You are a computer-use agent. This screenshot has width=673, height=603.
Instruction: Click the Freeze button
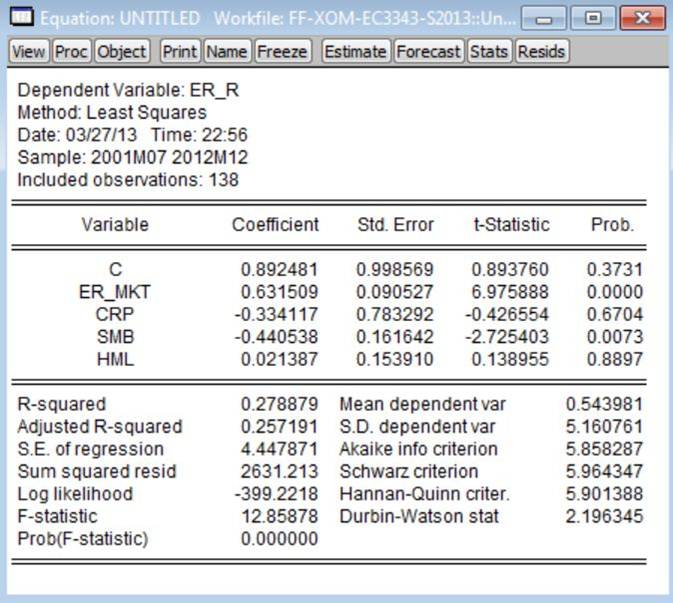pos(282,52)
